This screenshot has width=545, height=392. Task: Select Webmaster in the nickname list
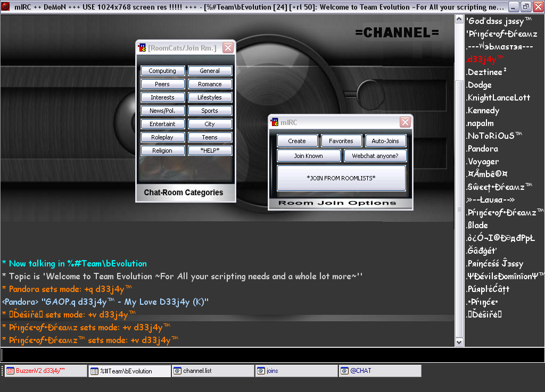(x=500, y=47)
